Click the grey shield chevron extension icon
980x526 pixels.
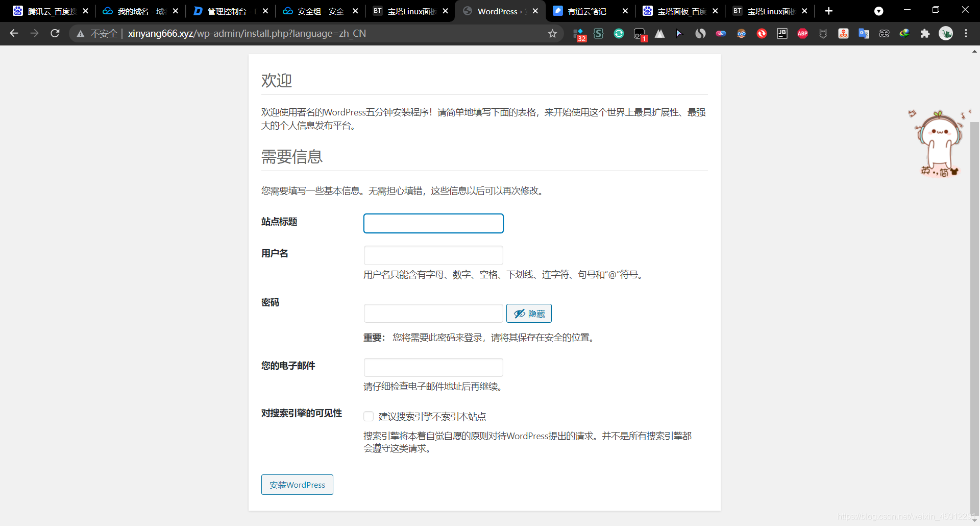pos(823,34)
